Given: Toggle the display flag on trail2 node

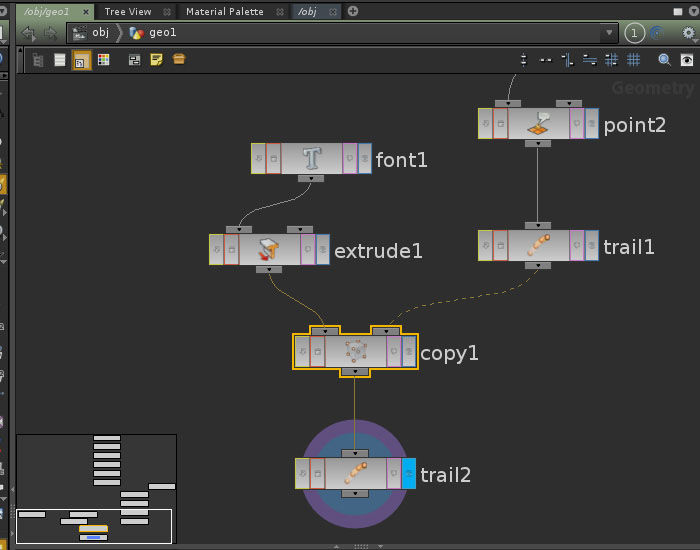Looking at the screenshot, I should pos(408,474).
